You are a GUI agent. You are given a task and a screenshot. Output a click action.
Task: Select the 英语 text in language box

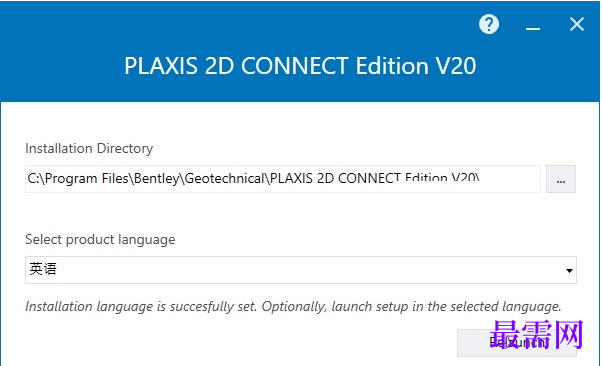pos(43,269)
